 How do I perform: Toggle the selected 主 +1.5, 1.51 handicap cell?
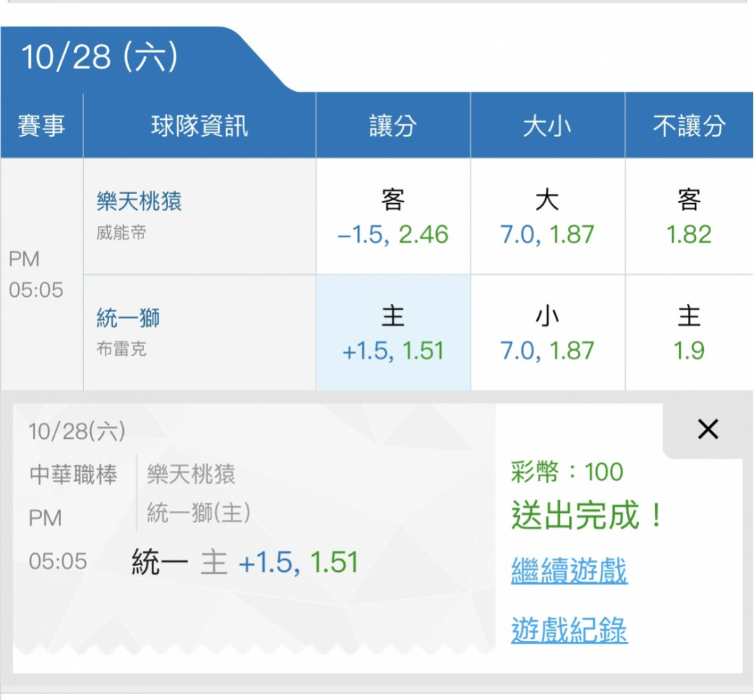393,332
